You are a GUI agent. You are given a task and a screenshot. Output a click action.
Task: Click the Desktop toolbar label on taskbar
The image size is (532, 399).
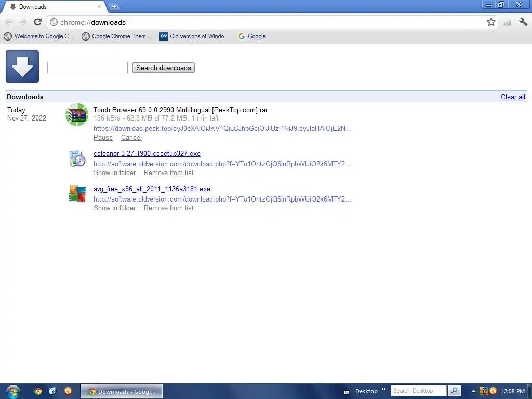point(366,391)
